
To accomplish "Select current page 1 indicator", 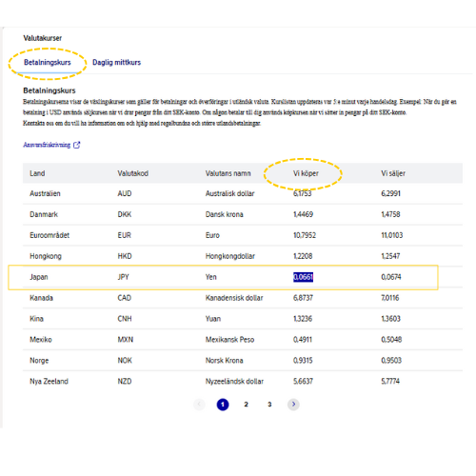I will tap(223, 405).
